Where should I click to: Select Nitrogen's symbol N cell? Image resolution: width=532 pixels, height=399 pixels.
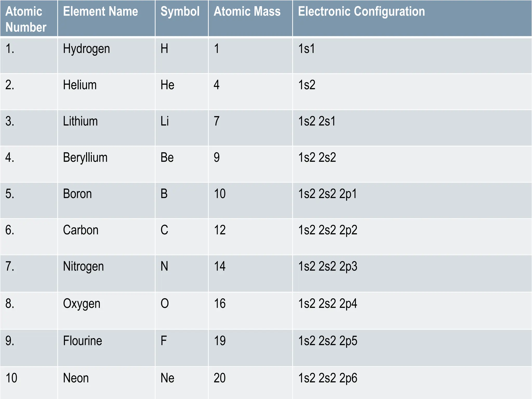pos(182,273)
